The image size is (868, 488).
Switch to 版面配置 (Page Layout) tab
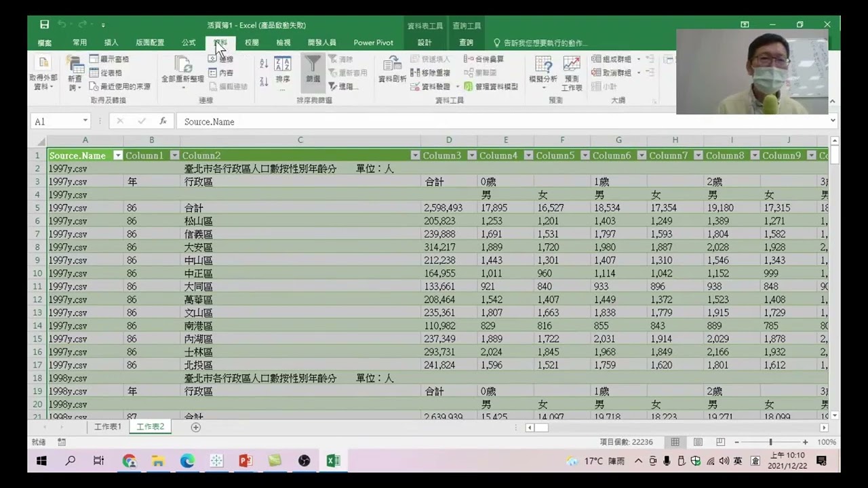(150, 43)
